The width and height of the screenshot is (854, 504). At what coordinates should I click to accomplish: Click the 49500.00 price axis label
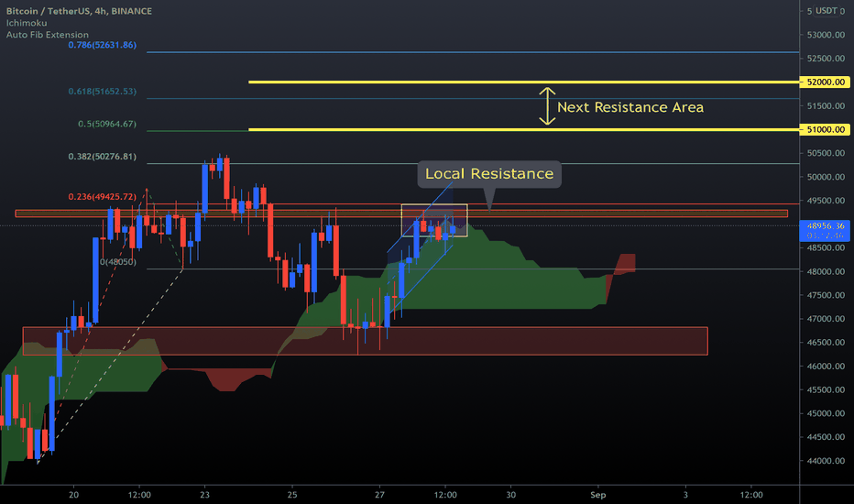(826, 201)
